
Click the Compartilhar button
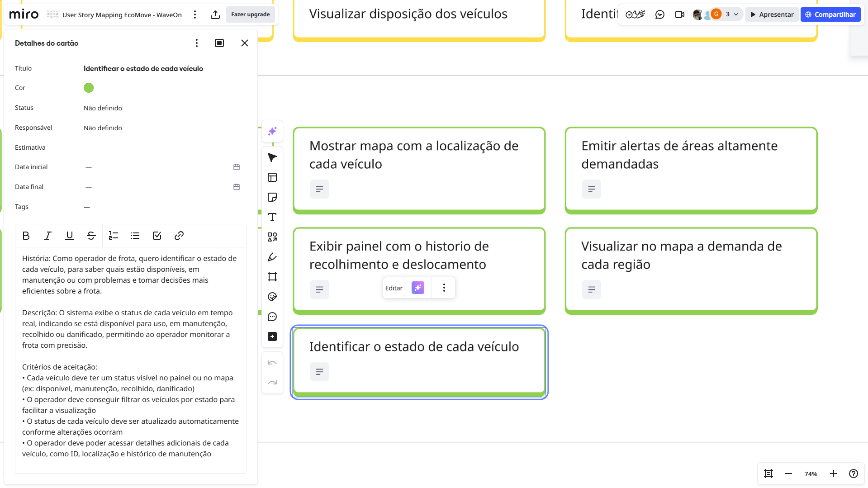(x=830, y=14)
